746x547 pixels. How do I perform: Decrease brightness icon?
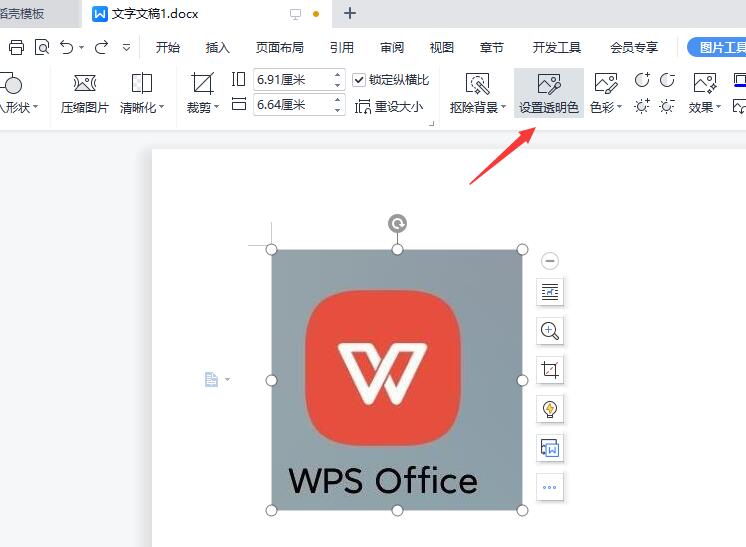(667, 107)
